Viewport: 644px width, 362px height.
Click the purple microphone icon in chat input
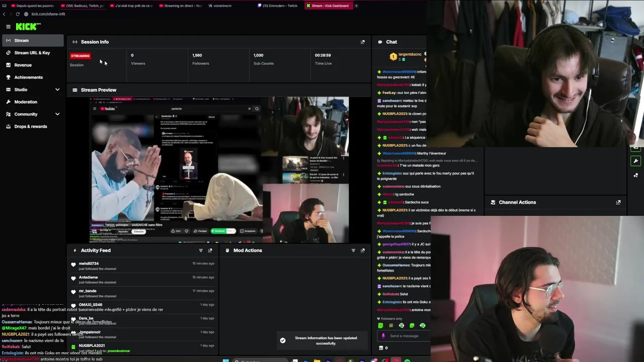383,336
